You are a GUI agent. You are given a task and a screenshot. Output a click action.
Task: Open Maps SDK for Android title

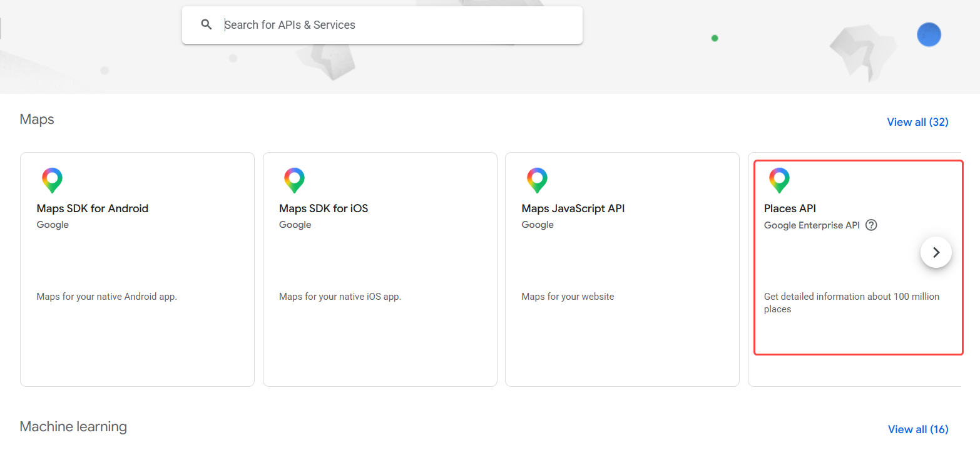(93, 208)
